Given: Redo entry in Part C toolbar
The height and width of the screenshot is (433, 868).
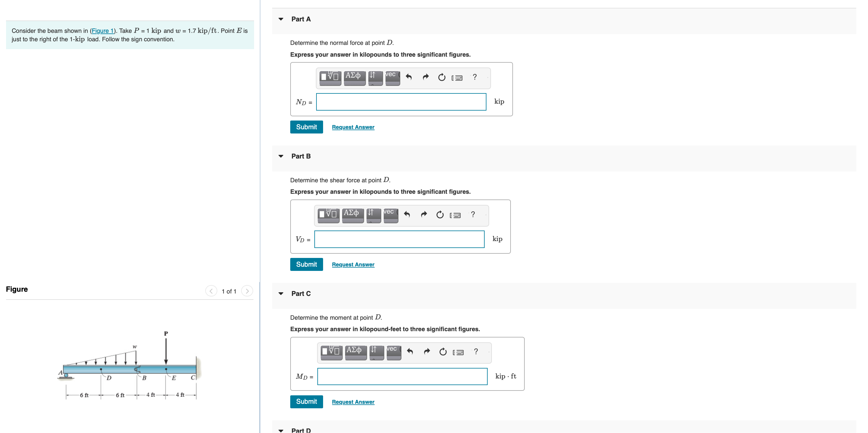Looking at the screenshot, I should click(x=427, y=352).
